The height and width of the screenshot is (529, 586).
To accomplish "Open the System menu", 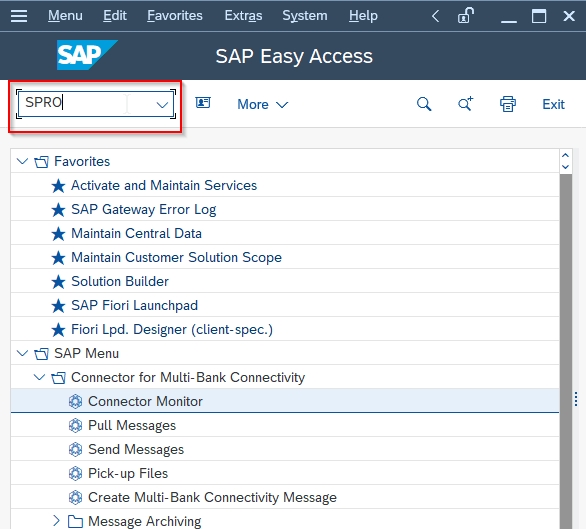I will coord(305,16).
